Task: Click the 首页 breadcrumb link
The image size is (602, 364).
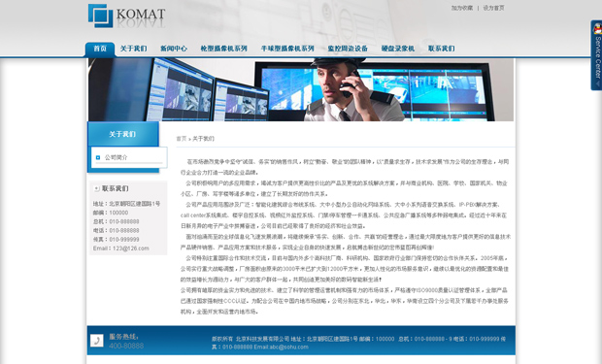Action: tap(182, 139)
